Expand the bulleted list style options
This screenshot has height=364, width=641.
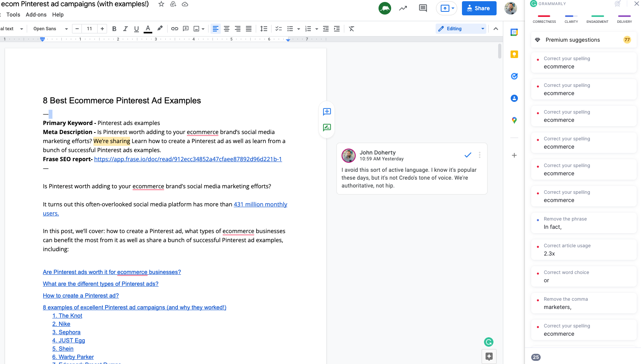tap(298, 28)
